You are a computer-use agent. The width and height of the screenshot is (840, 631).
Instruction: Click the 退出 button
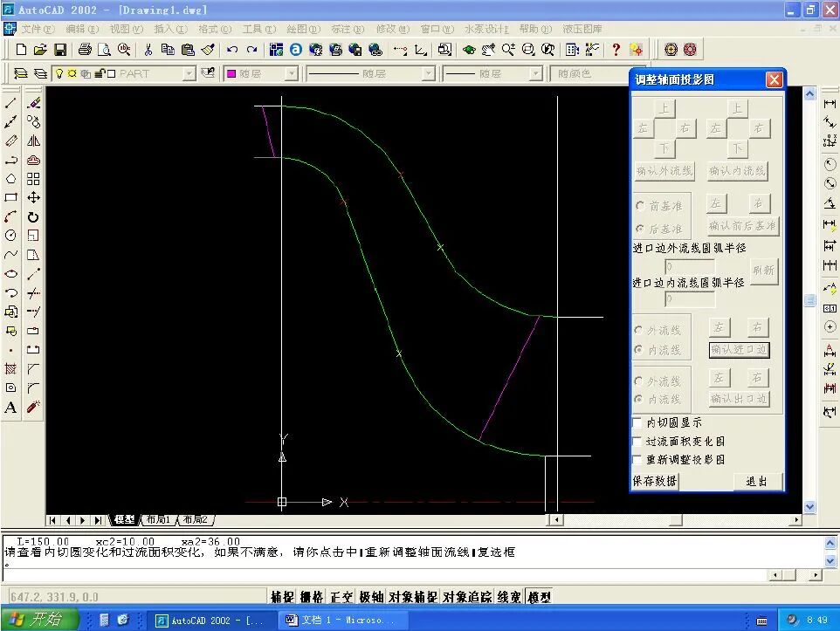coord(756,481)
